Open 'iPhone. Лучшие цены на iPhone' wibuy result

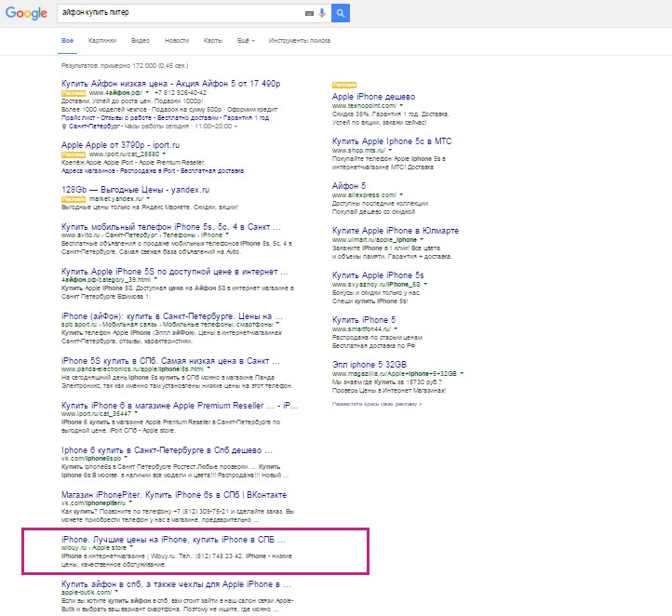tap(173, 540)
